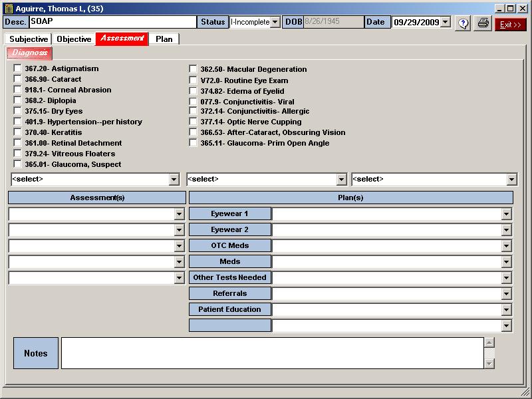Expand the Date picker dropdown
Image resolution: width=532 pixels, height=399 pixels.
click(x=445, y=23)
